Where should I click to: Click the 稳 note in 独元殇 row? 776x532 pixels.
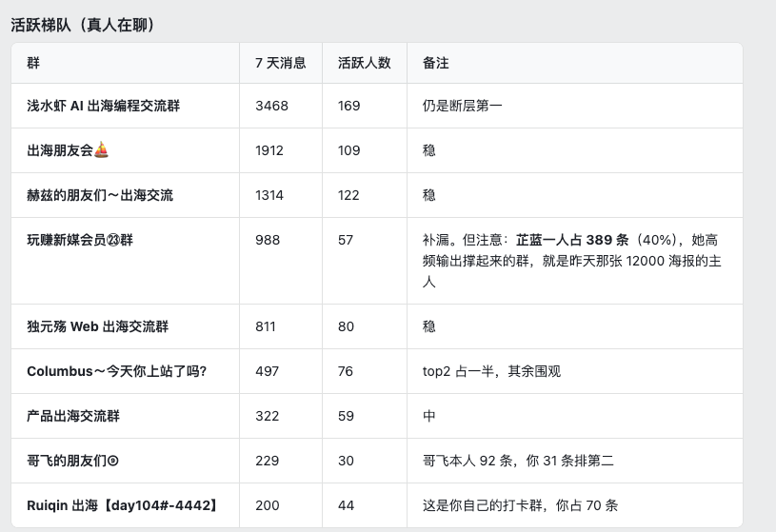(x=429, y=326)
